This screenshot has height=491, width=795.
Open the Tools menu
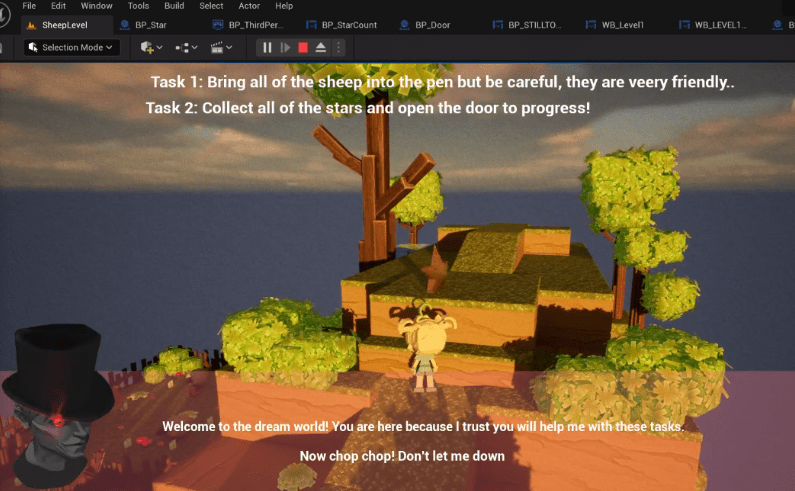coord(138,6)
